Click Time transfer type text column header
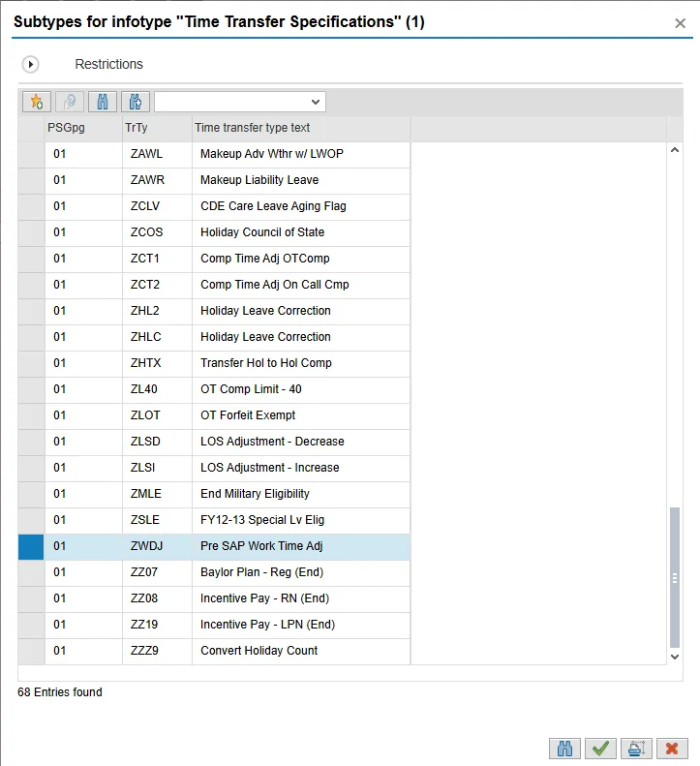 pyautogui.click(x=300, y=128)
